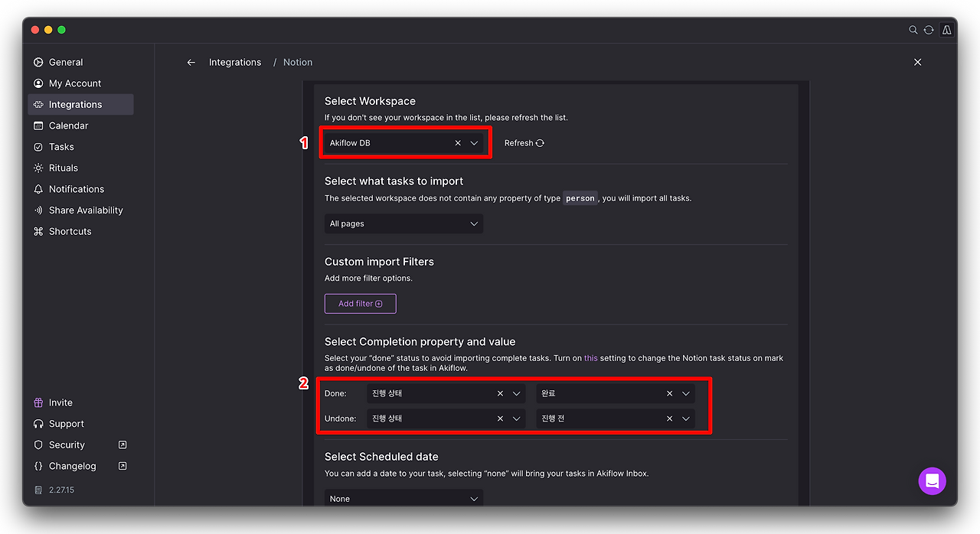Viewport: 980px width, 534px height.
Task: Open Notifications settings section
Action: [x=80, y=189]
